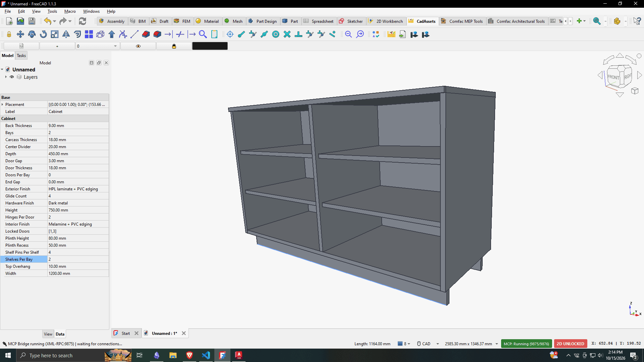Toggle visibility eye for Layers item

[x=12, y=77]
